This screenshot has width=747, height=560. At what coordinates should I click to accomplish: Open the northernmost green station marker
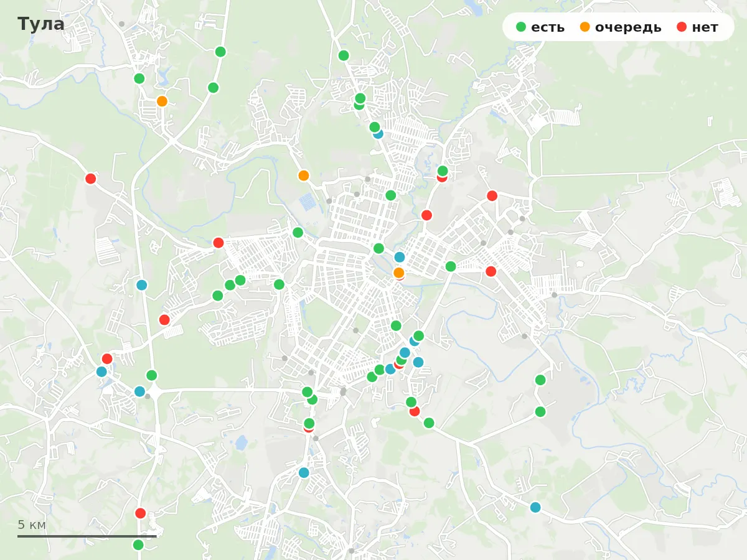pos(220,52)
